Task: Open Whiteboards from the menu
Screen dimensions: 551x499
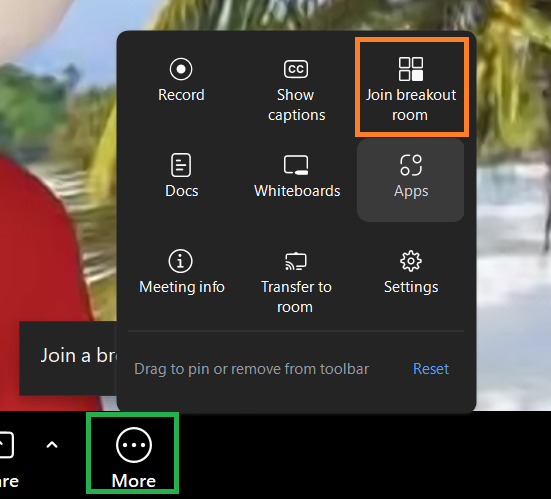Action: pyautogui.click(x=297, y=176)
